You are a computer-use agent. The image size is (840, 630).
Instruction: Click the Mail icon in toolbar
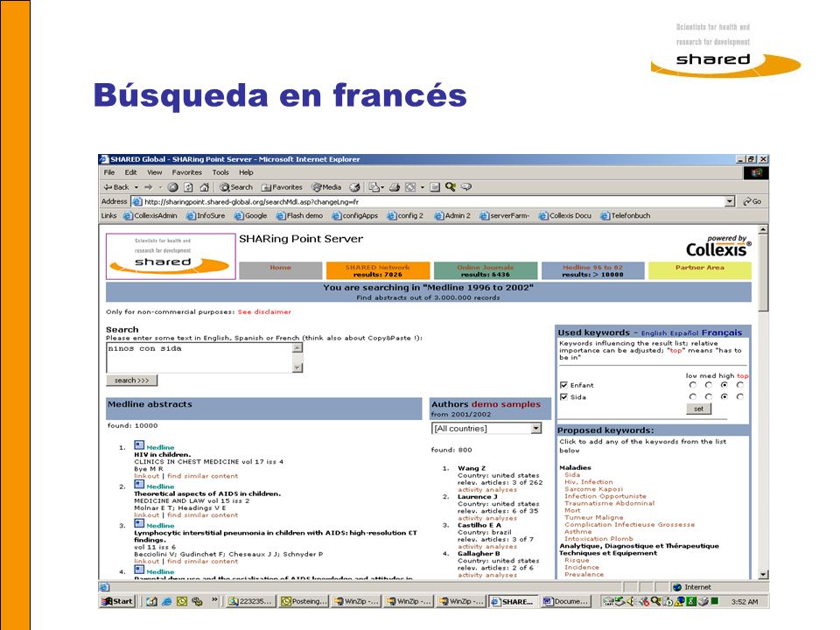tap(374, 187)
